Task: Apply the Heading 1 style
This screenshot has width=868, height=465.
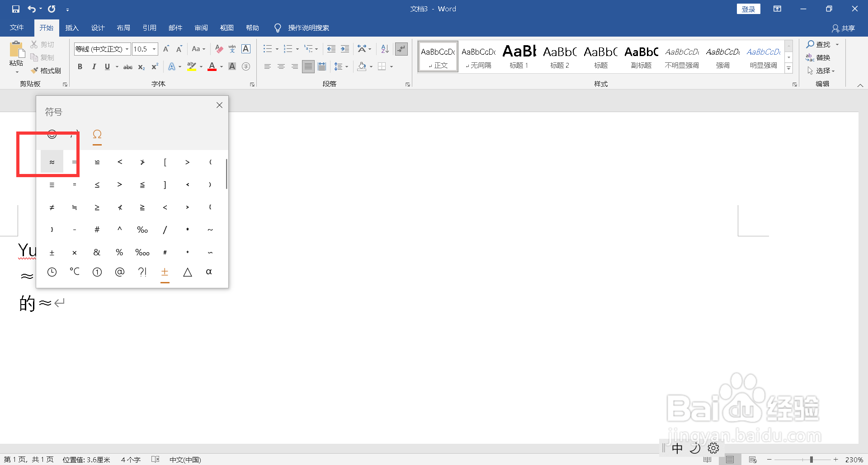Action: pyautogui.click(x=519, y=56)
